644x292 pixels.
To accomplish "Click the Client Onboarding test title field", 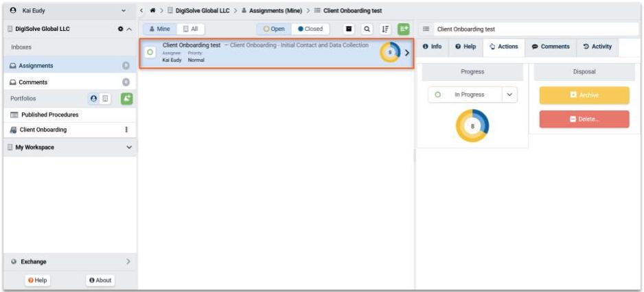I will [529, 29].
